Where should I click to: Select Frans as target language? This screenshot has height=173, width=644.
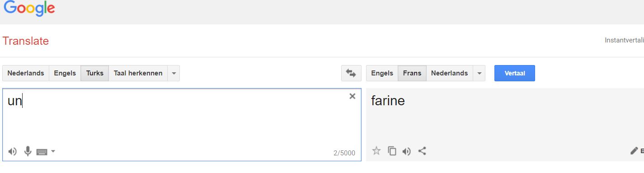point(412,73)
